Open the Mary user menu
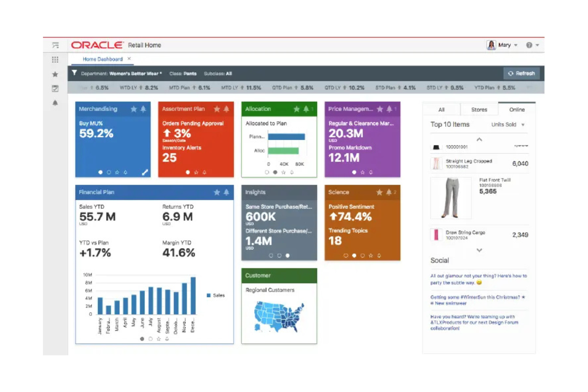This screenshot has width=588, height=392. 505,45
